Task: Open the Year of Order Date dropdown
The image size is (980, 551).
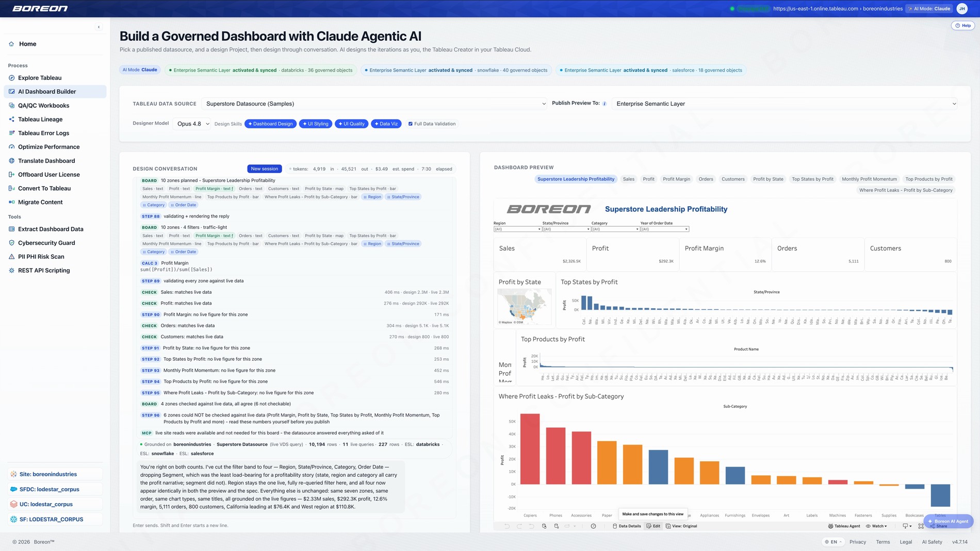Action: (664, 229)
